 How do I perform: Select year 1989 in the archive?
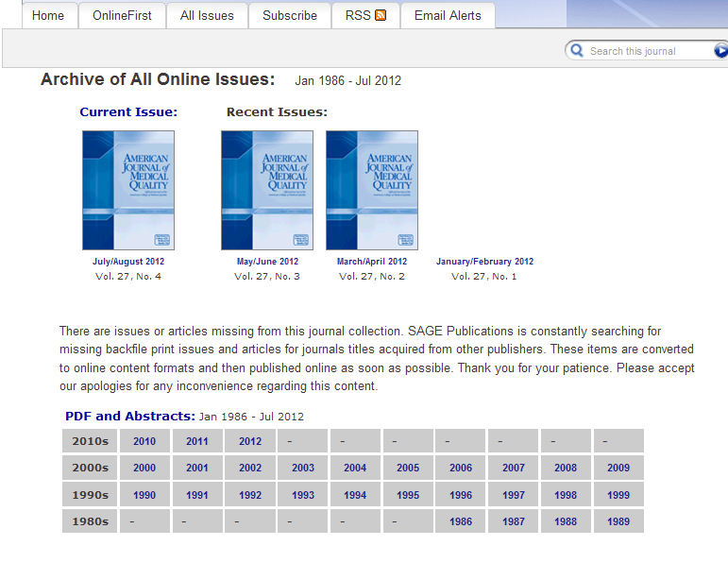pyautogui.click(x=618, y=521)
